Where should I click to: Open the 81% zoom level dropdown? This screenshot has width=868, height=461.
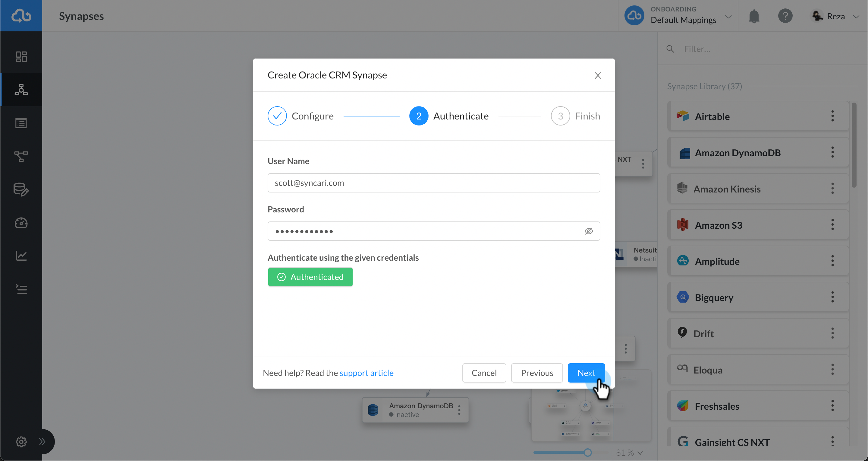click(x=629, y=453)
